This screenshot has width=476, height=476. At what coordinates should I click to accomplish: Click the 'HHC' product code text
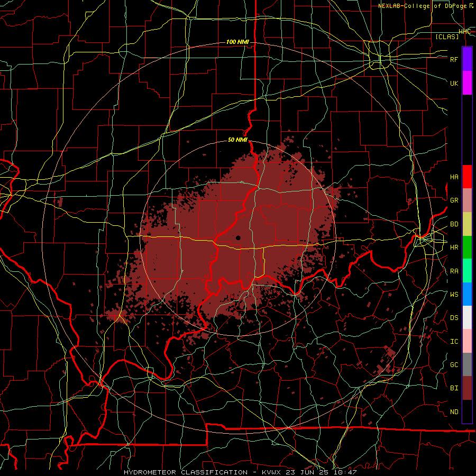[x=464, y=32]
